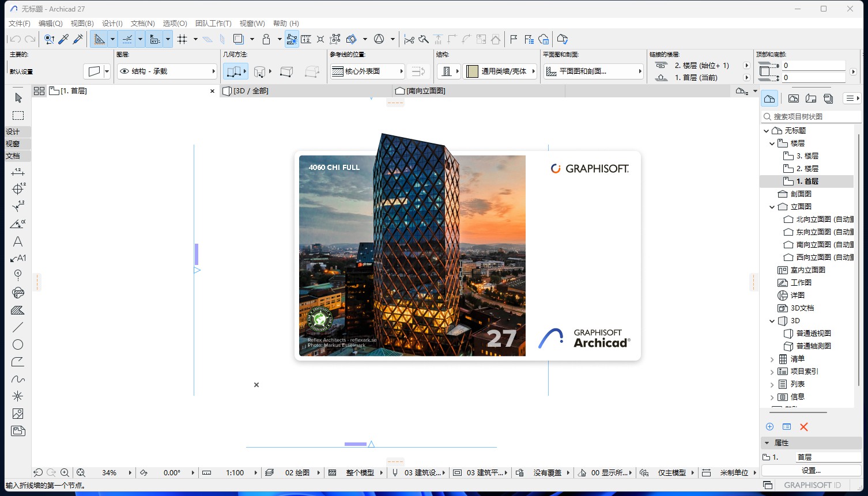868x496 pixels.
Task: Click the GRAPHISOFT ID button
Action: 812,485
